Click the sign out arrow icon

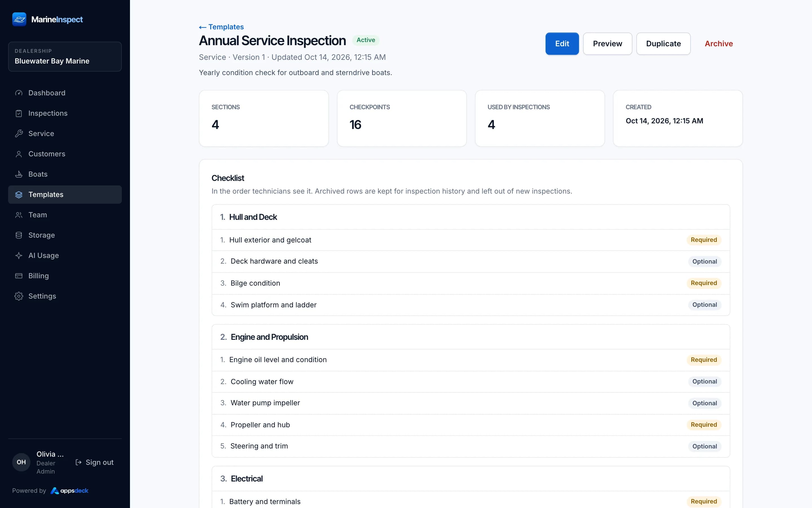click(x=78, y=462)
